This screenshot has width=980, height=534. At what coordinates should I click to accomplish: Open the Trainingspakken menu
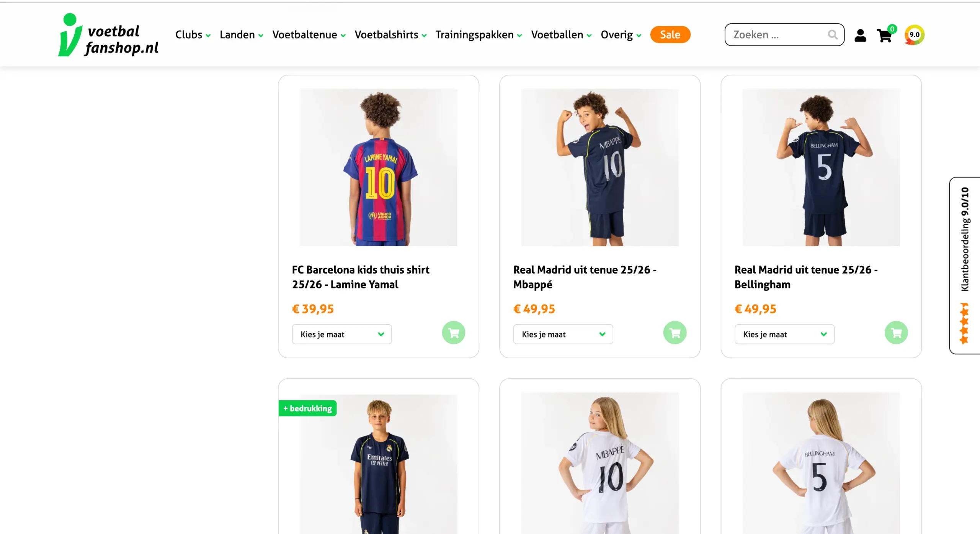(479, 35)
